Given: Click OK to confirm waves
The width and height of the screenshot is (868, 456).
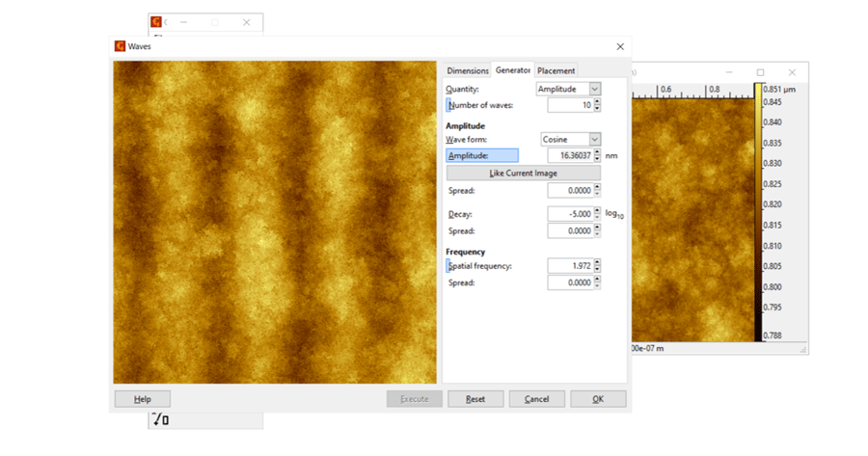Looking at the screenshot, I should coord(598,399).
